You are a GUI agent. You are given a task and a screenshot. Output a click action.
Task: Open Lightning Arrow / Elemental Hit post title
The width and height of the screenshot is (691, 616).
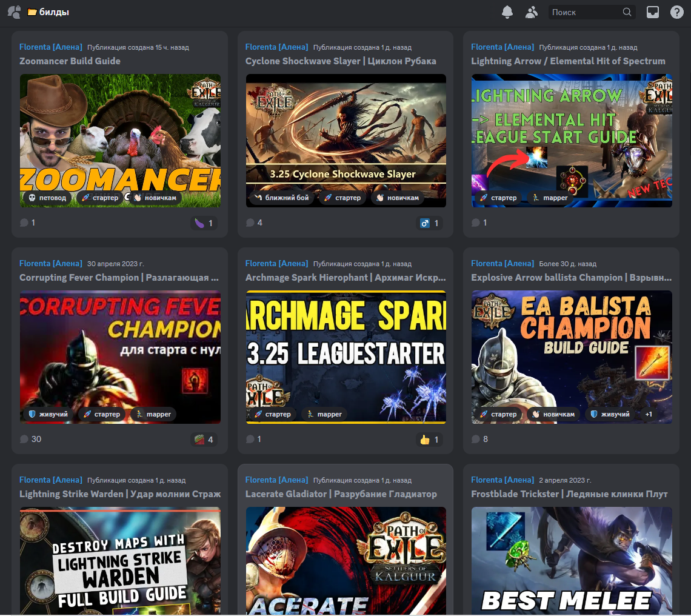point(568,61)
